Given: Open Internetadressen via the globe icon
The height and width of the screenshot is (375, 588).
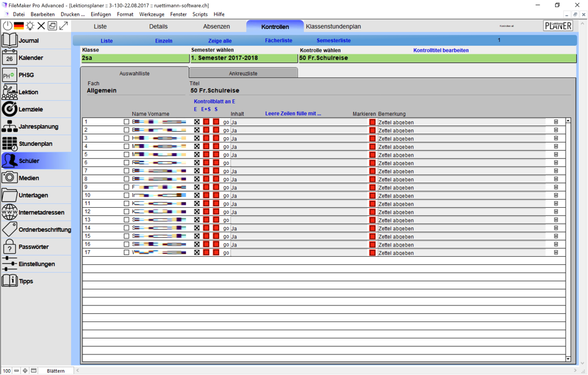Looking at the screenshot, I should (x=9, y=212).
